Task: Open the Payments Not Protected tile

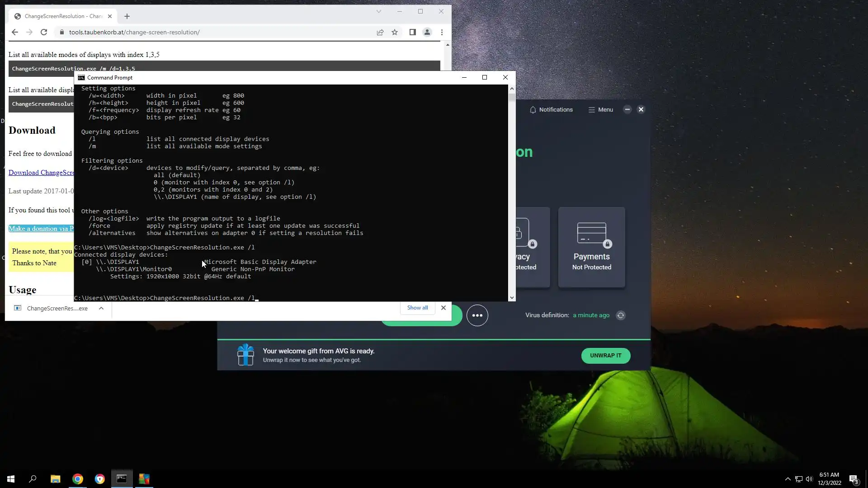Action: [x=591, y=247]
